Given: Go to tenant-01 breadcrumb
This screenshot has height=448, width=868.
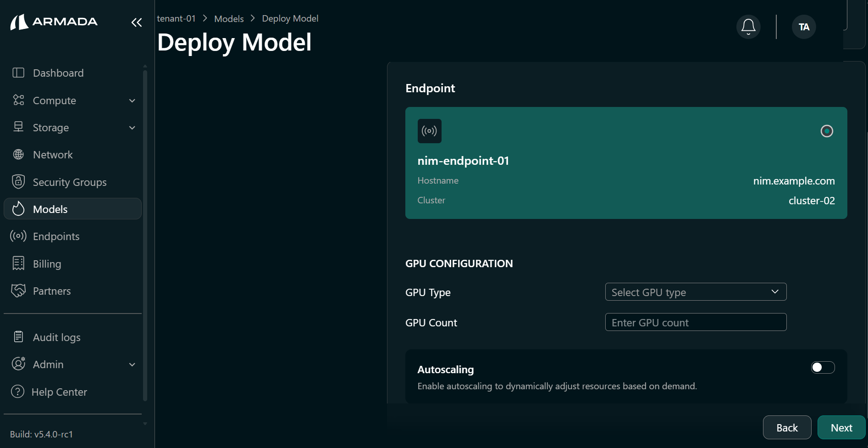Looking at the screenshot, I should (176, 18).
